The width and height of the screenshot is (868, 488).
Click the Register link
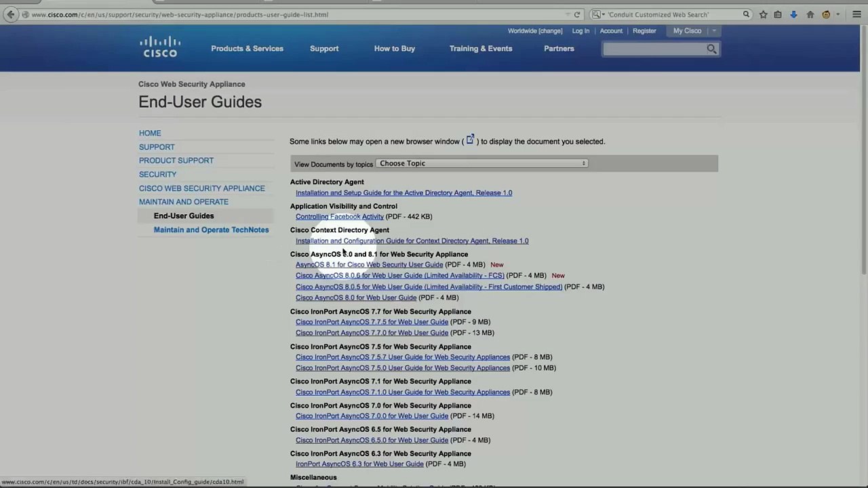click(644, 31)
